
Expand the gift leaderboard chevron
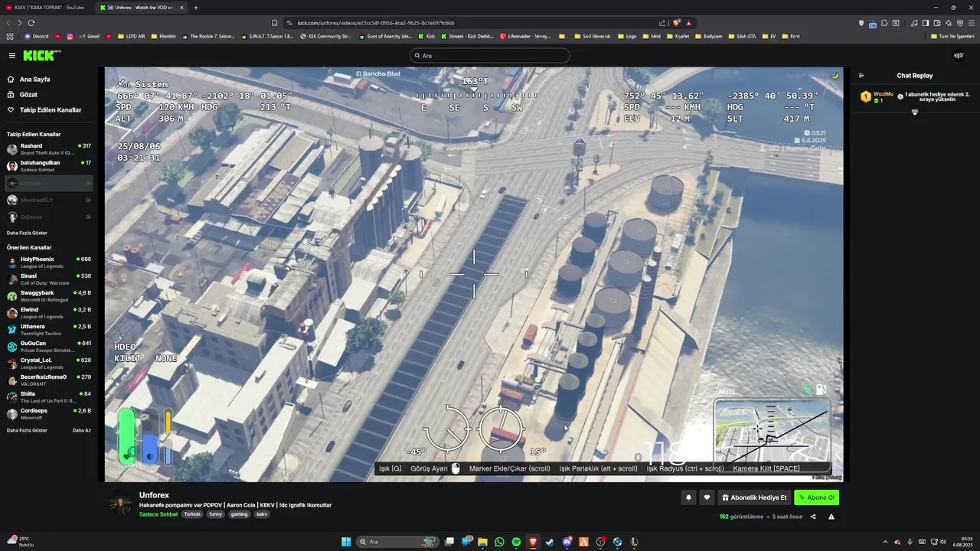click(x=914, y=112)
